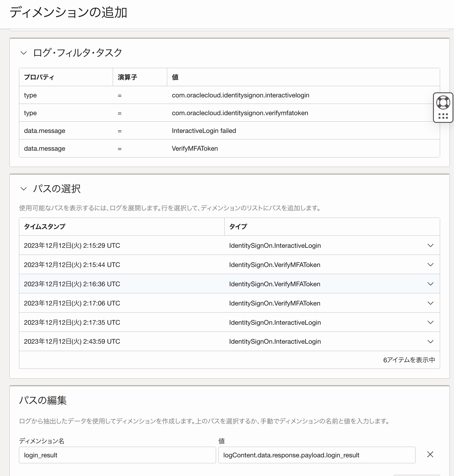The height and width of the screenshot is (476, 454).
Task: Expand the 2:15:44 UTC VerifyMFAToken log row
Action: pos(430,265)
